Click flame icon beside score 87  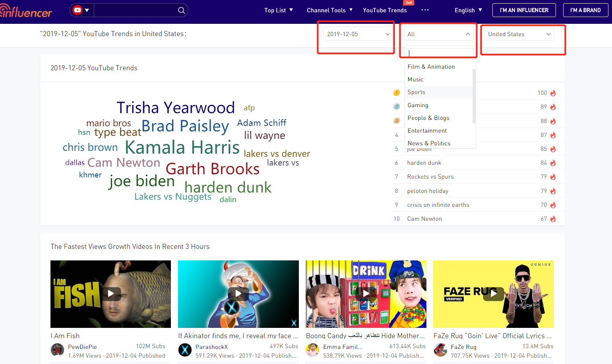click(x=553, y=135)
